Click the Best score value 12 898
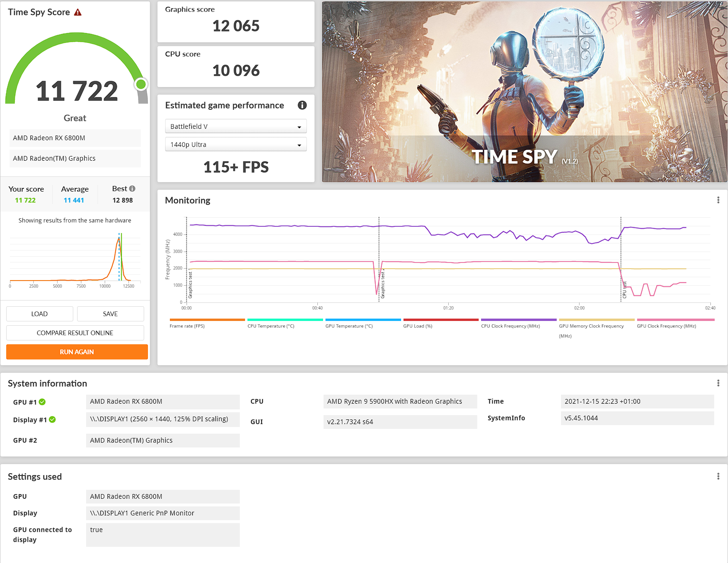 pos(123,200)
